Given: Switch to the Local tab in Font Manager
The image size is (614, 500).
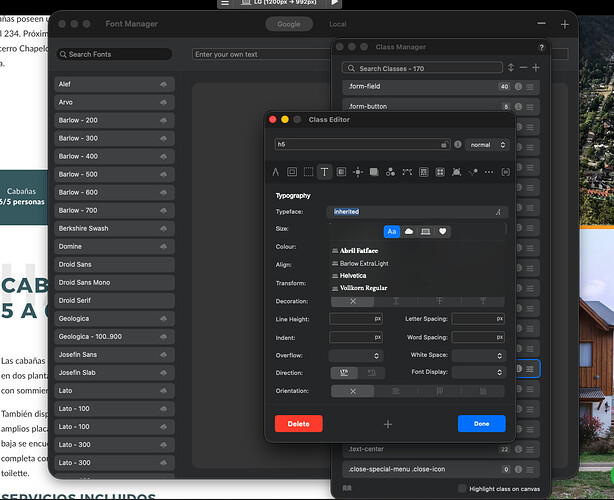Looking at the screenshot, I should [338, 23].
